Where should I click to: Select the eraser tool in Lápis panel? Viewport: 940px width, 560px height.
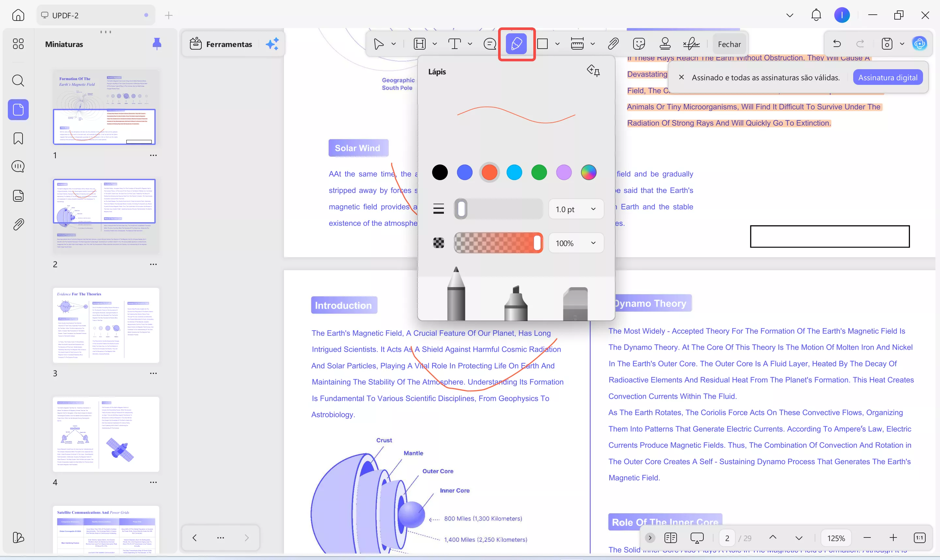575,304
